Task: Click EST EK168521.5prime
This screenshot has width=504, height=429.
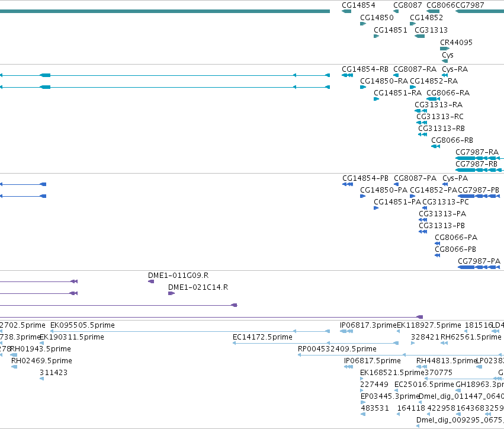Action: [392, 373]
